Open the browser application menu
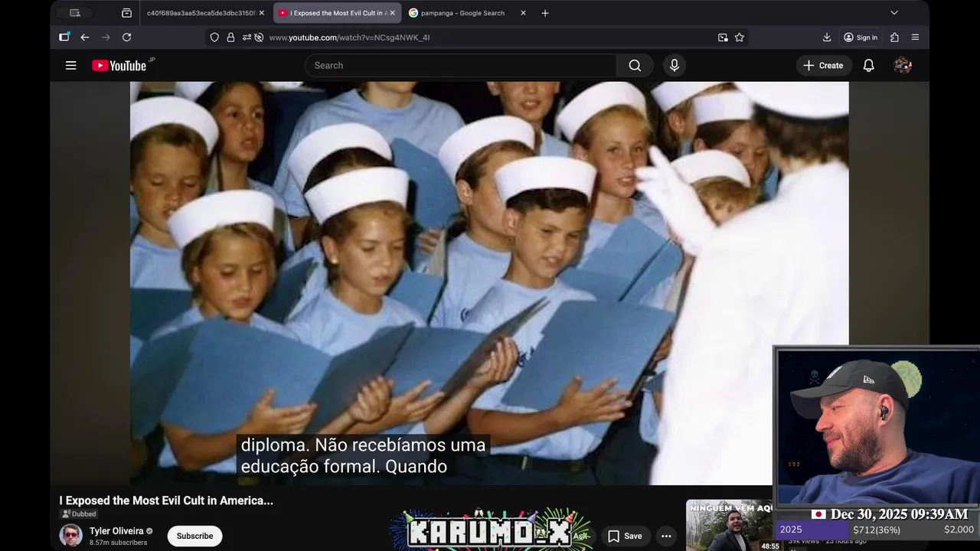Image resolution: width=980 pixels, height=551 pixels. tap(915, 37)
